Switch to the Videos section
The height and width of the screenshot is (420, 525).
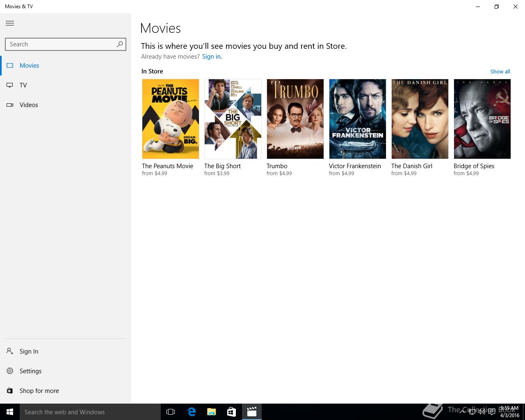(66, 105)
